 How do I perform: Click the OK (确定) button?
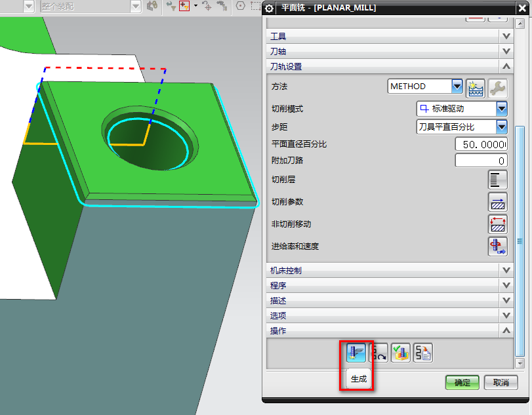coord(462,382)
